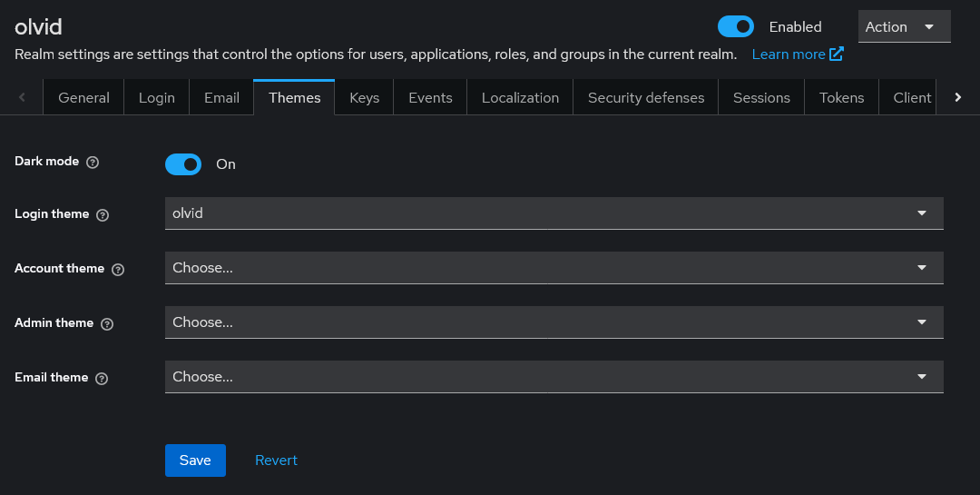Click the Dark mode help icon
This screenshot has width=980, height=495.
[93, 163]
